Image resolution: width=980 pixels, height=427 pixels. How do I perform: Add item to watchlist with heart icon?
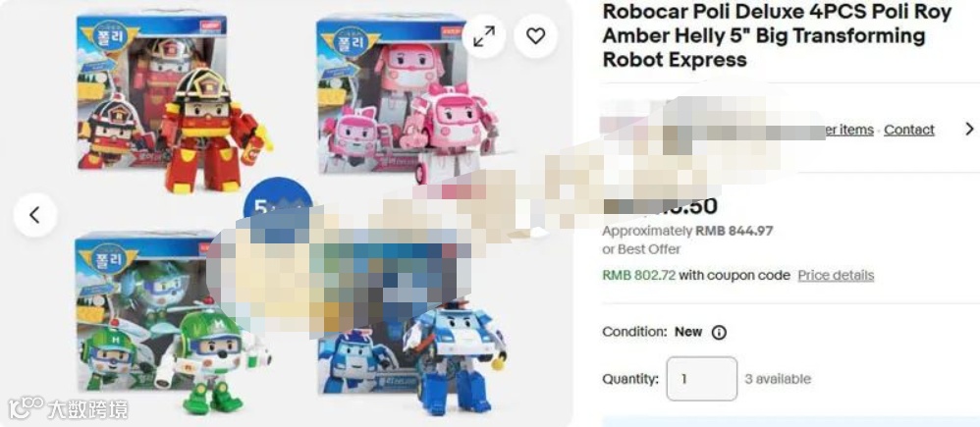(535, 36)
